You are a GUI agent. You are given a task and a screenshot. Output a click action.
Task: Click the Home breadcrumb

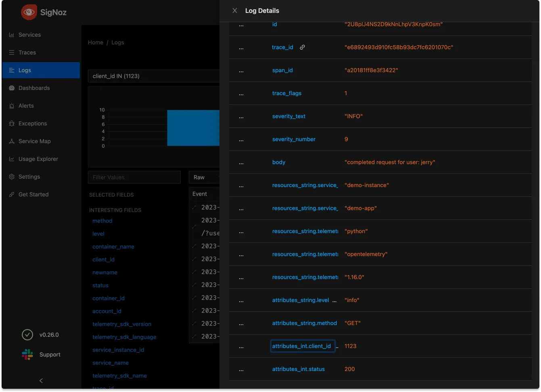pos(96,42)
